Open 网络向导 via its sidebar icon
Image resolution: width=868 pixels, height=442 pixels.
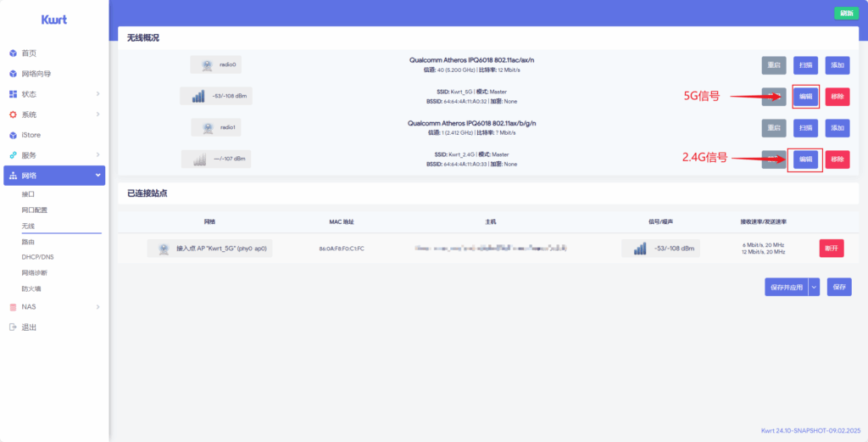(13, 74)
